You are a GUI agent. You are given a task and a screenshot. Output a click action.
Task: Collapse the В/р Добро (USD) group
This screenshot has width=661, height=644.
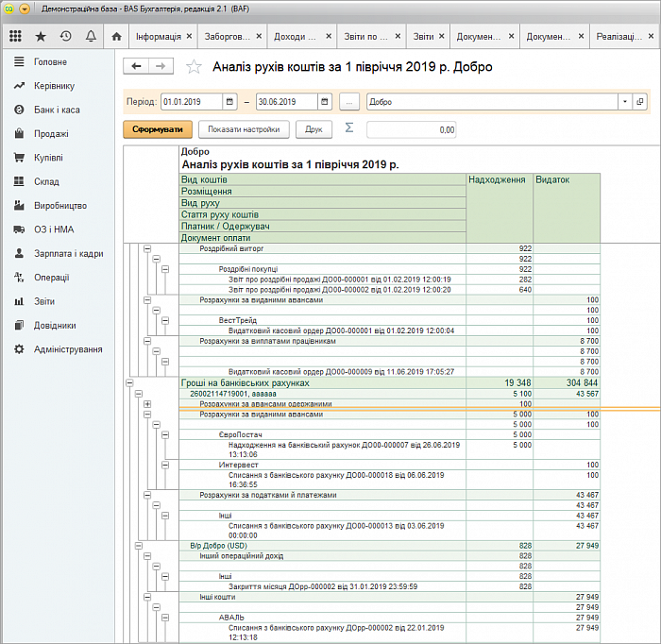pyautogui.click(x=138, y=545)
